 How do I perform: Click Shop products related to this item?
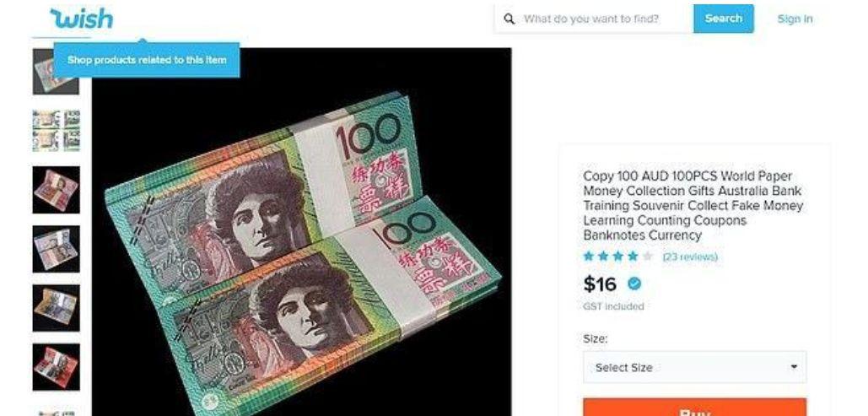[147, 60]
